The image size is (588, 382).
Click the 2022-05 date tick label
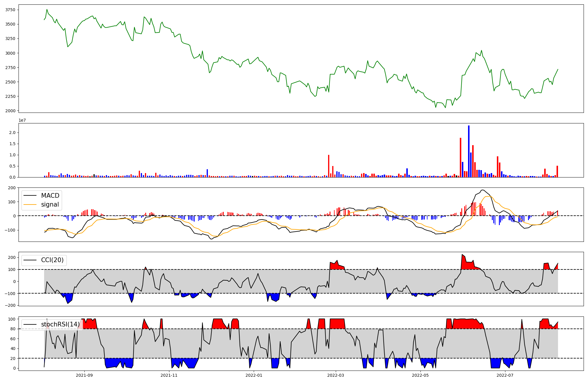pyautogui.click(x=420, y=375)
